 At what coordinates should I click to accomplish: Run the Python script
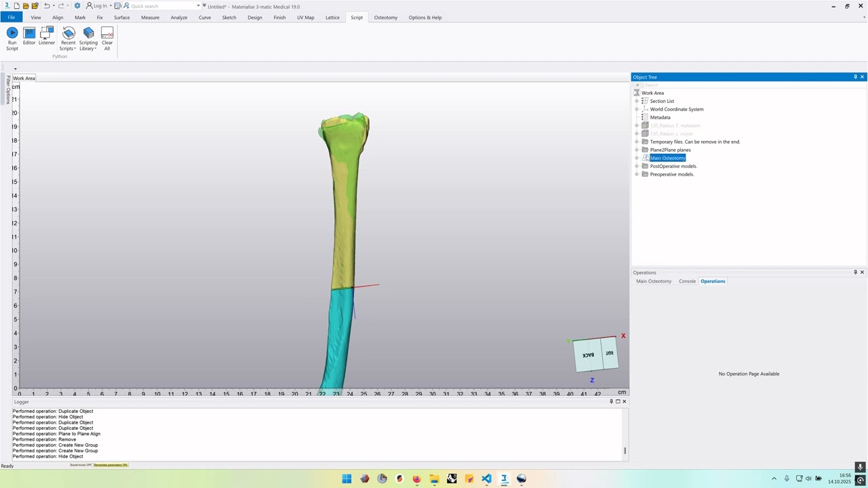point(12,39)
